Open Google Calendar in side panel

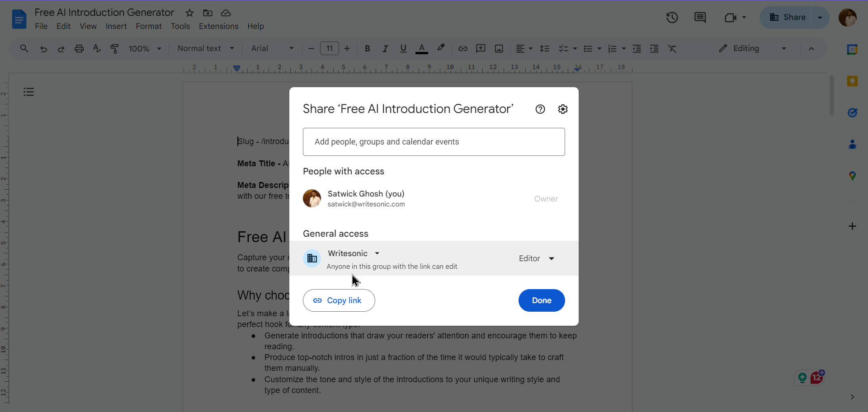click(852, 50)
